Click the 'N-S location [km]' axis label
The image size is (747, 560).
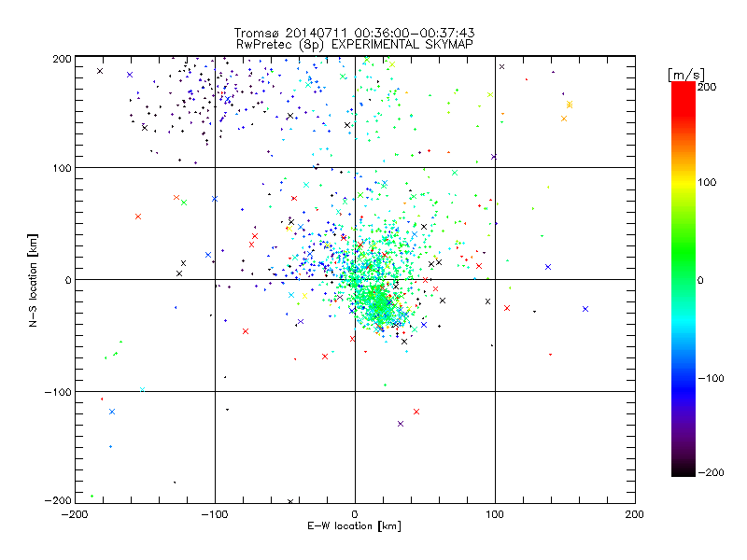33,281
